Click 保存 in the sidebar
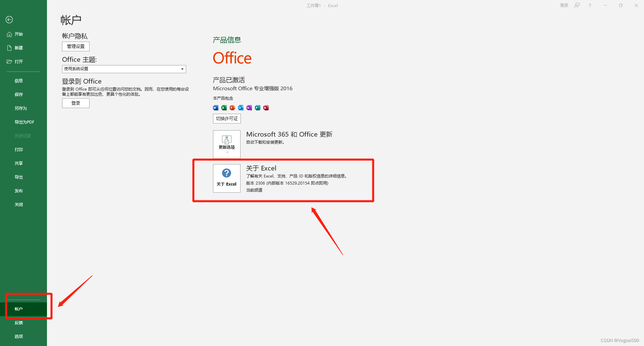The image size is (644, 346). [23, 95]
